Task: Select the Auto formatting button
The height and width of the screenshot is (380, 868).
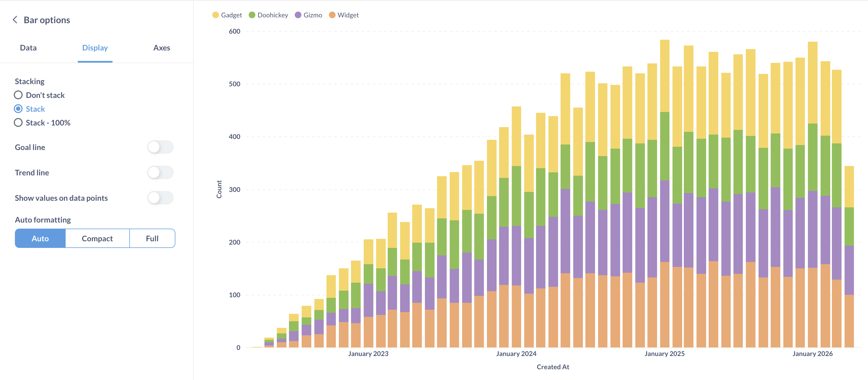Action: click(x=40, y=238)
